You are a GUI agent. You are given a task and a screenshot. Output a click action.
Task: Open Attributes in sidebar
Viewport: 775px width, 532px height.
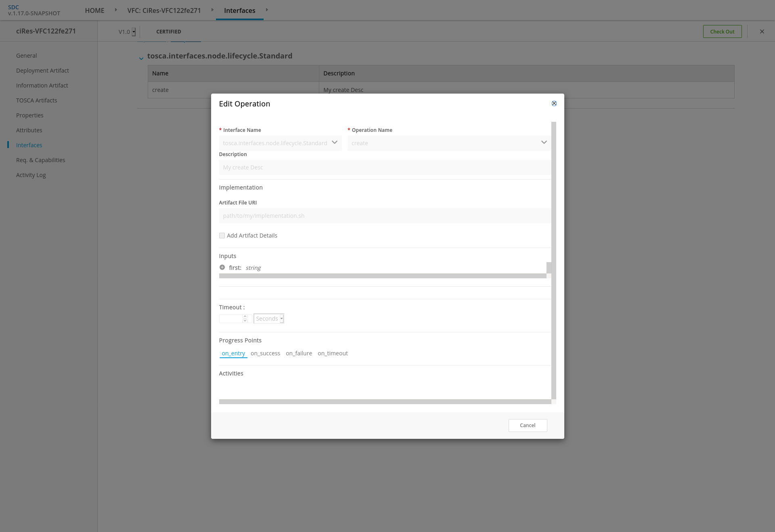pyautogui.click(x=29, y=130)
